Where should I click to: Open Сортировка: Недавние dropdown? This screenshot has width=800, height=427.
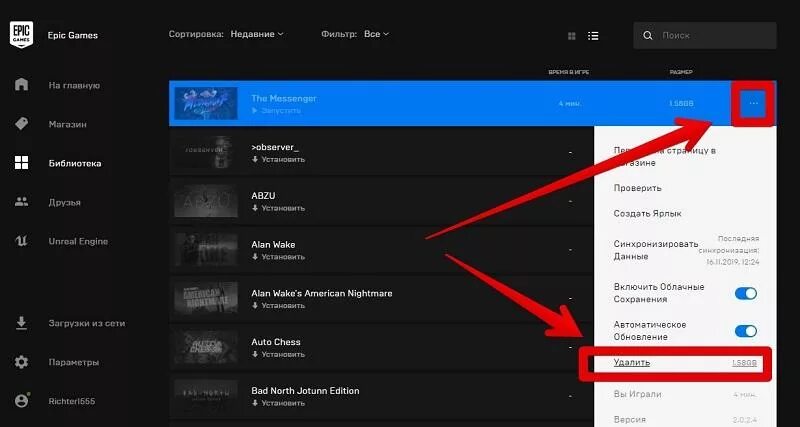(257, 34)
